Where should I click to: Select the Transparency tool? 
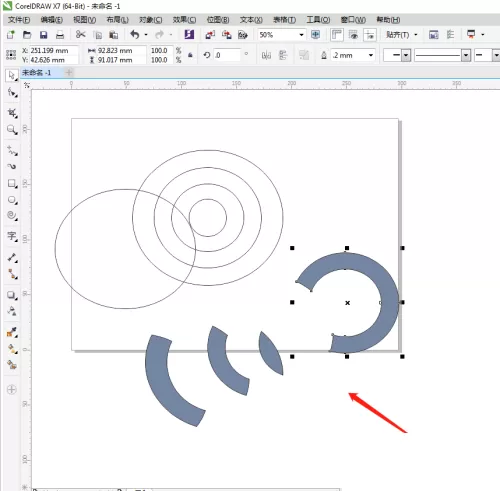(x=12, y=311)
